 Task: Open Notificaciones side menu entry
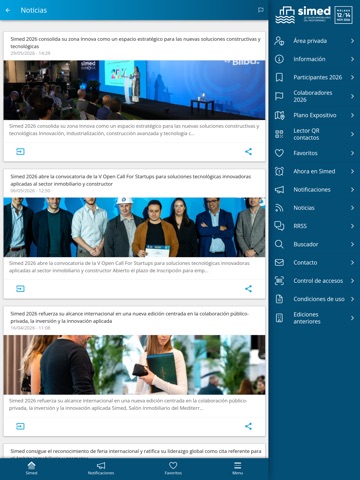314,190
